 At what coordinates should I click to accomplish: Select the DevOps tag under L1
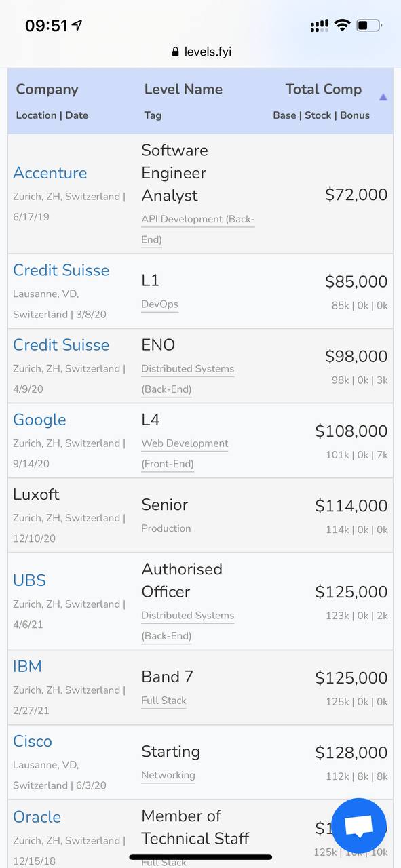coord(159,304)
